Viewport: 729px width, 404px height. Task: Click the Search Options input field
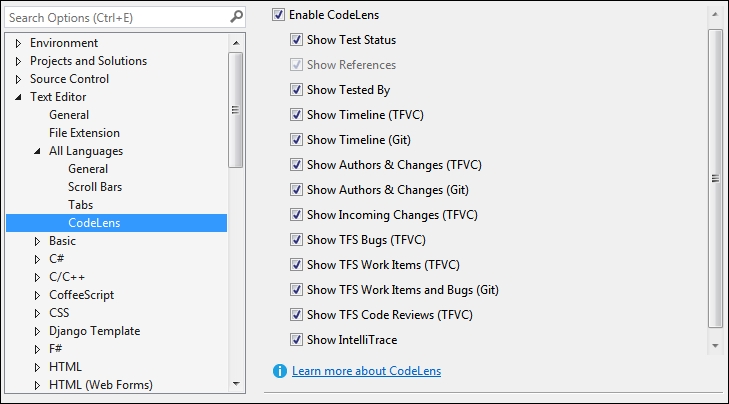[115, 16]
